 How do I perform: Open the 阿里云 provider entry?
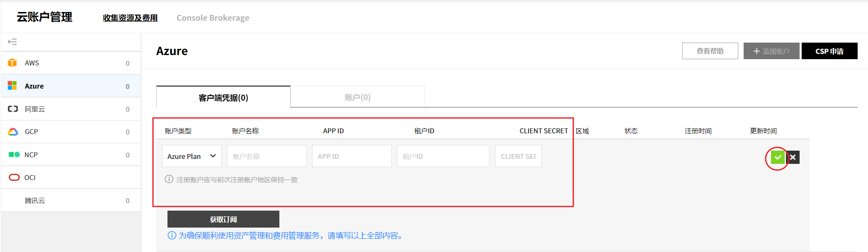35,109
